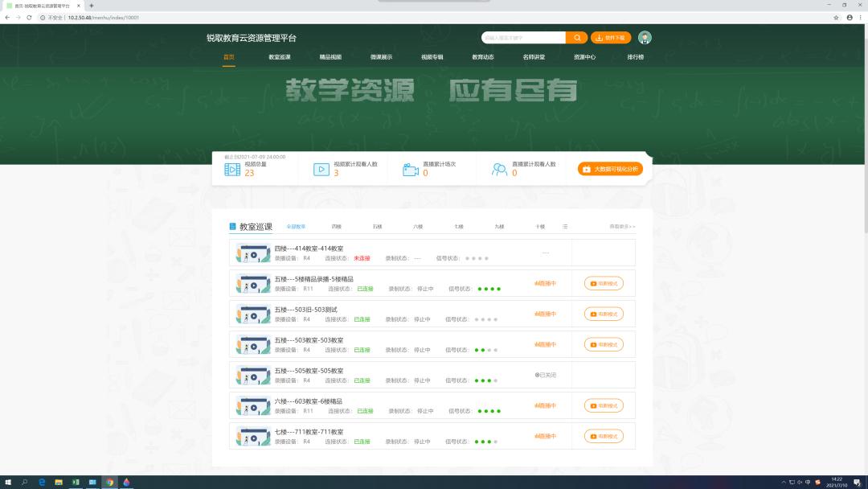Click 查看更多 link in 教室巡课 section

(x=622, y=227)
